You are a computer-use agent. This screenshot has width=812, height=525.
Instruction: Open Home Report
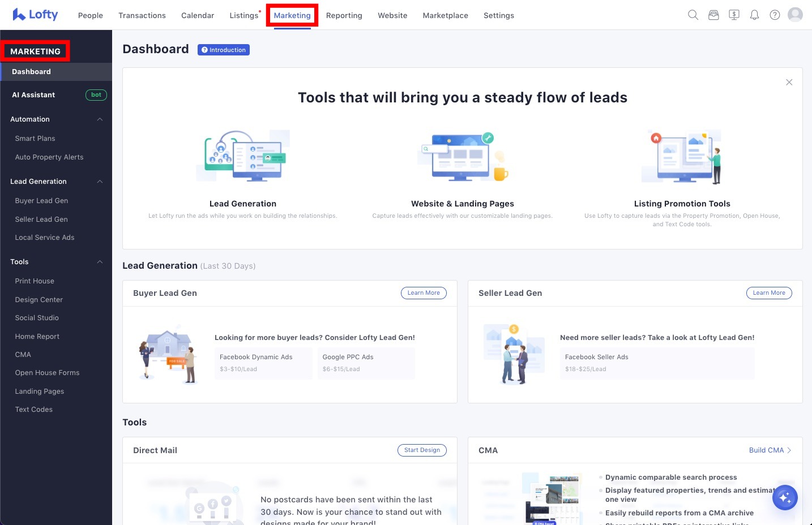(x=37, y=337)
